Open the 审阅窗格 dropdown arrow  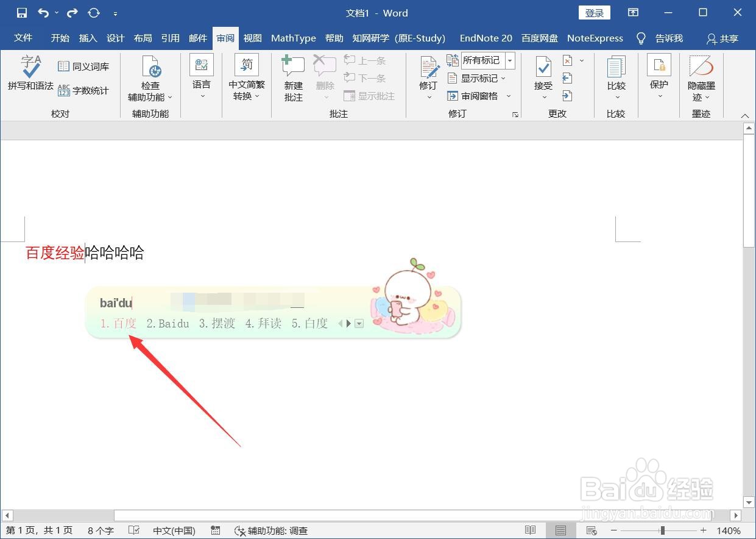click(509, 96)
